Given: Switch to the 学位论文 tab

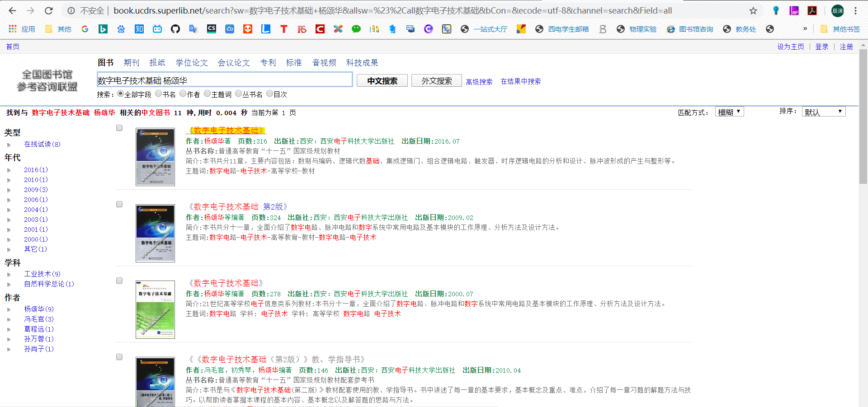Looking at the screenshot, I should (x=192, y=63).
